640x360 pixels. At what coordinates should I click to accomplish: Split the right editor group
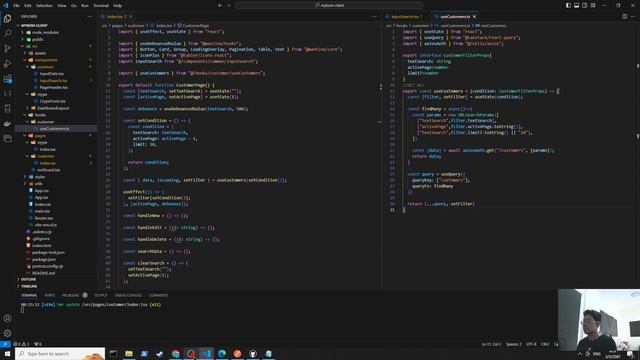pyautogui.click(x=624, y=17)
